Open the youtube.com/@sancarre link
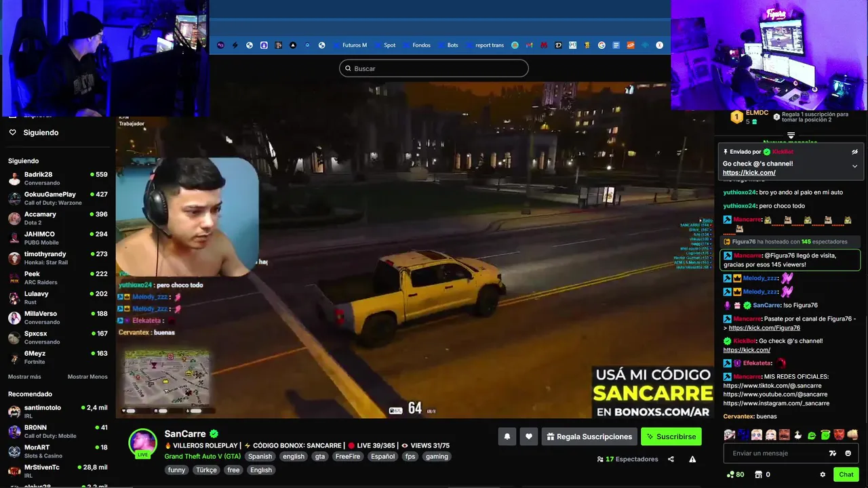 [x=775, y=394]
